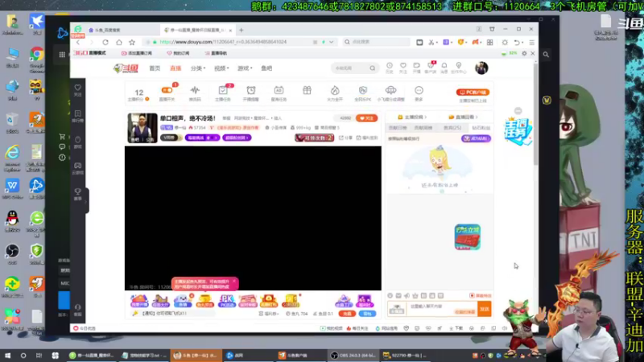Switch to the 贵宾(25) chat tab
Screen dimensions: 644x362
click(x=452, y=128)
